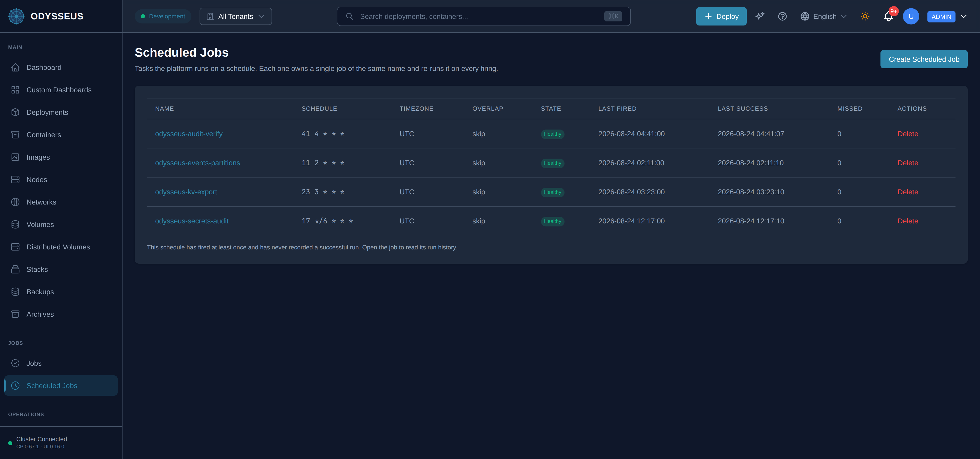Click the MISSED column header

pyautogui.click(x=850, y=108)
